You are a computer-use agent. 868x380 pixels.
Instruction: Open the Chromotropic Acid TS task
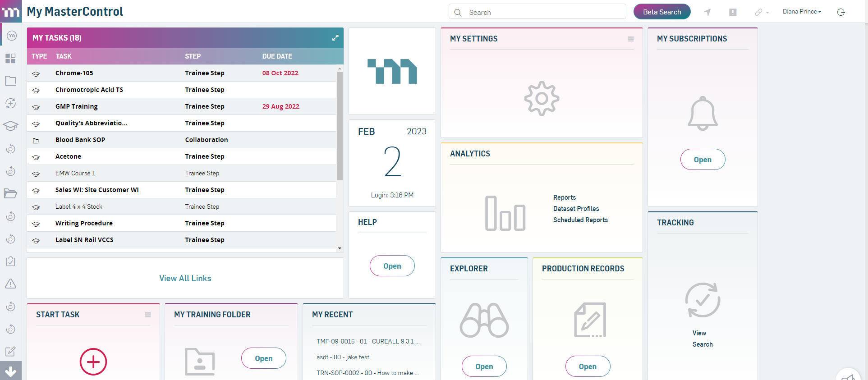89,90
